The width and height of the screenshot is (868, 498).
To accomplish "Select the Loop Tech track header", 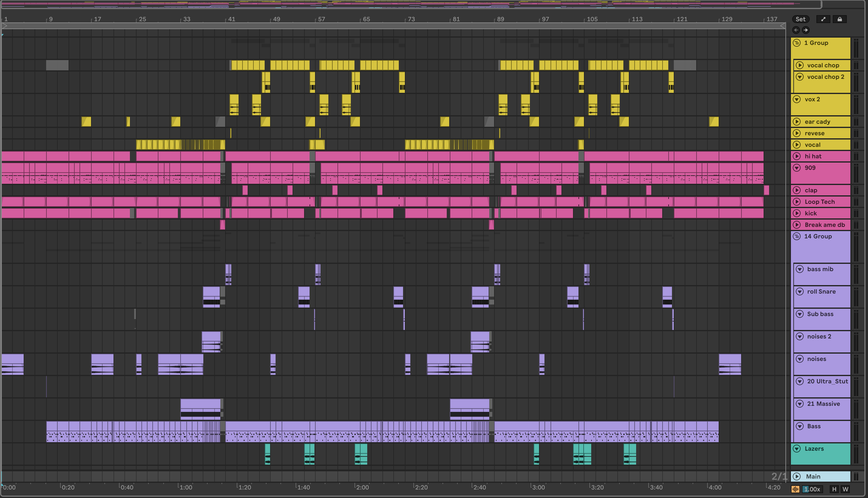I will [819, 202].
